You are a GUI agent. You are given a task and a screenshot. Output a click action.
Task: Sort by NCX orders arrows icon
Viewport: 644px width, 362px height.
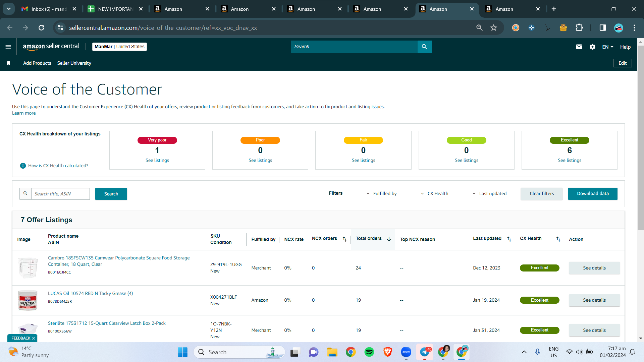pos(344,239)
